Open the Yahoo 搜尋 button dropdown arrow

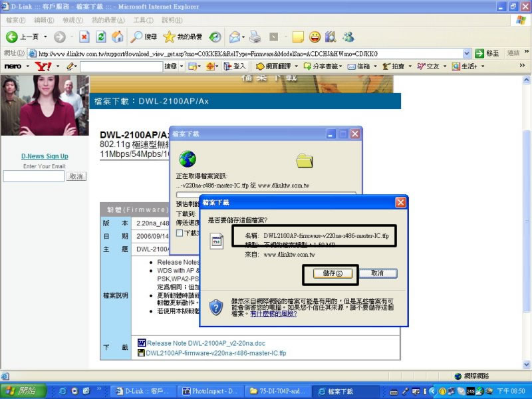click(x=182, y=66)
